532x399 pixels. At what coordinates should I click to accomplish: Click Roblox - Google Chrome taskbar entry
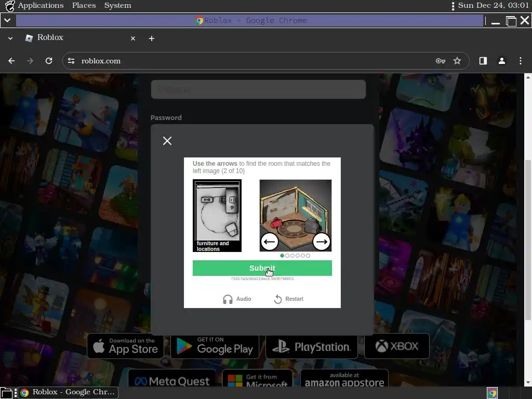[x=68, y=392]
